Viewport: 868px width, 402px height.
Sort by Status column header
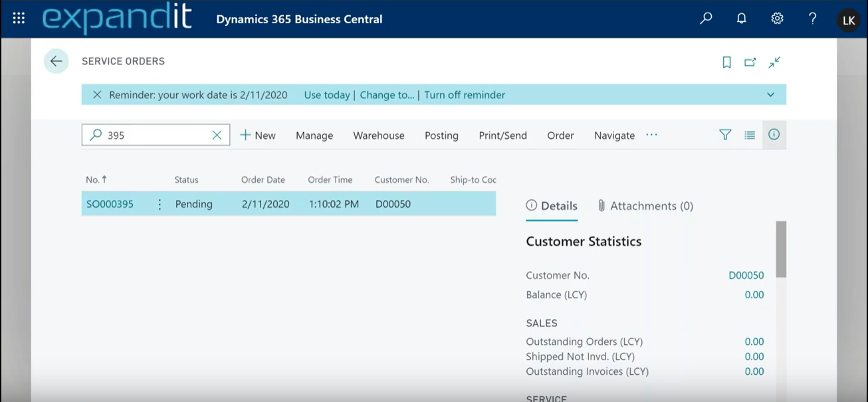pos(186,179)
